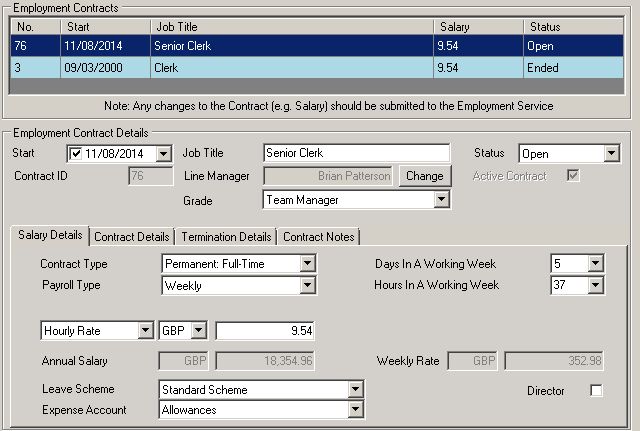Expand the Status dropdown
640x431 pixels.
pos(611,153)
